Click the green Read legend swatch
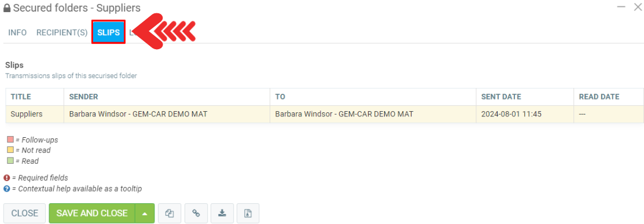This screenshot has width=644, height=224. [10, 161]
